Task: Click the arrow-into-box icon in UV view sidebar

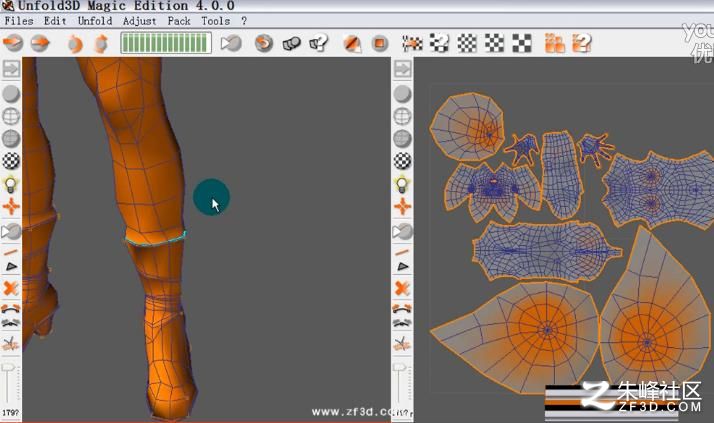Action: (403, 69)
